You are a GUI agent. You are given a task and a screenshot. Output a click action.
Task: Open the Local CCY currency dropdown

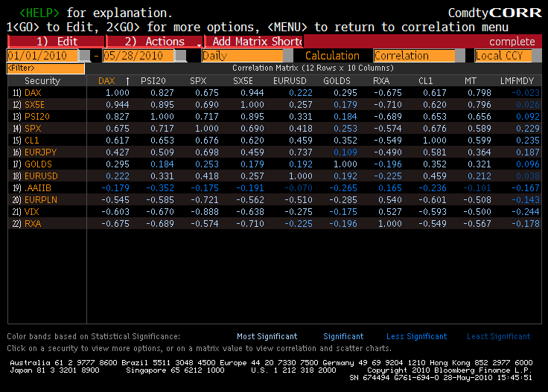pyautogui.click(x=508, y=56)
